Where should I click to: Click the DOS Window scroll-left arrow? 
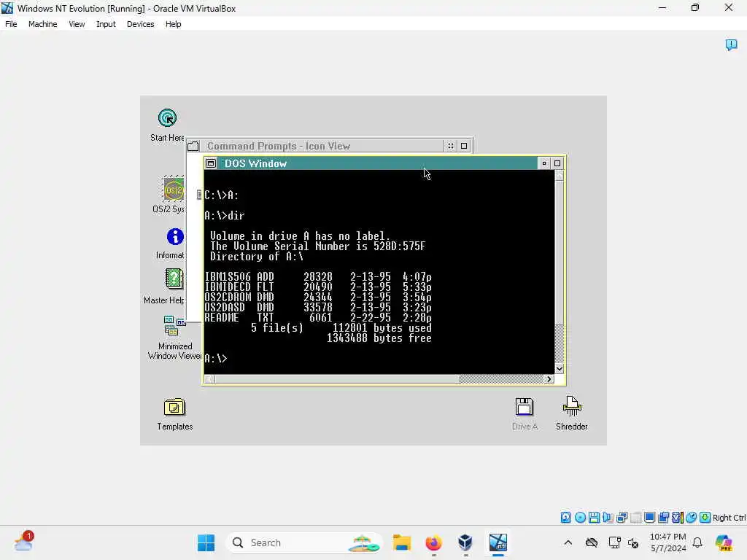coord(209,379)
